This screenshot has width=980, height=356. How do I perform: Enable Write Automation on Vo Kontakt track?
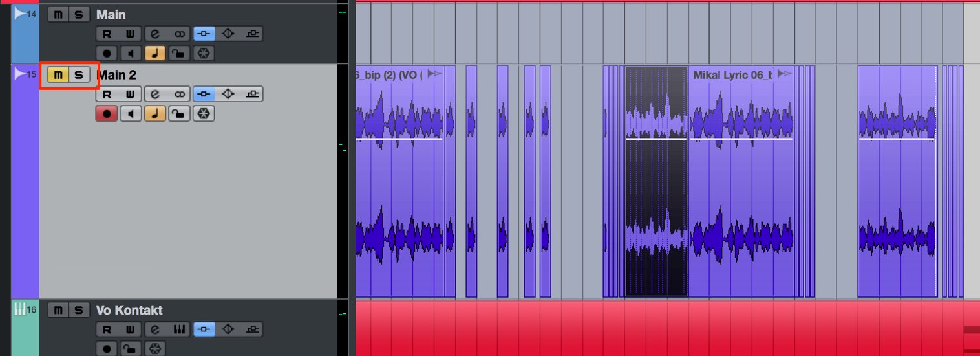click(130, 329)
